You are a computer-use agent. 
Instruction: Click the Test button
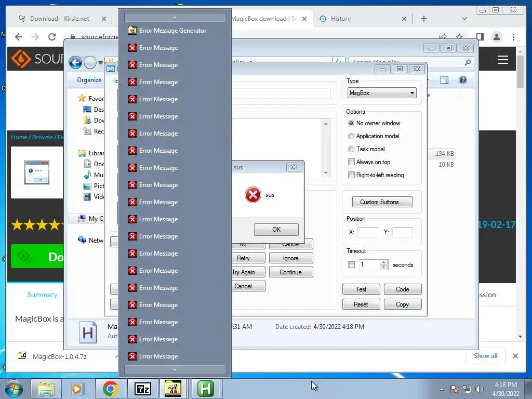click(x=361, y=289)
